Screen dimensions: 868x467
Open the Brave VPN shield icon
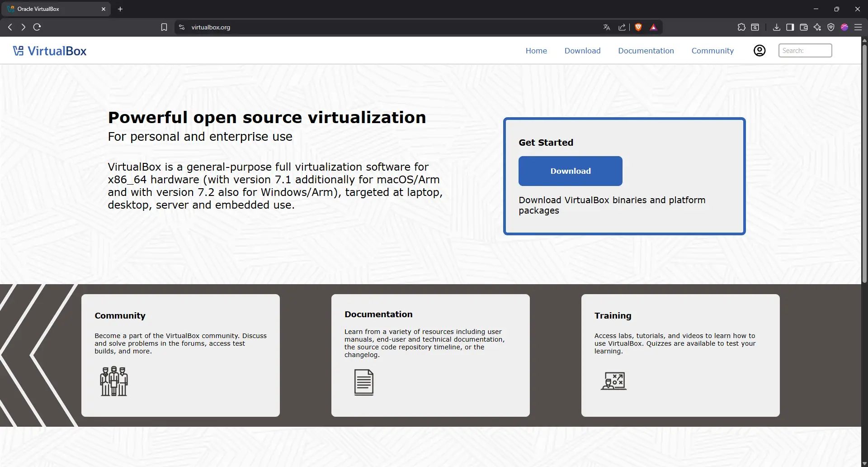831,27
